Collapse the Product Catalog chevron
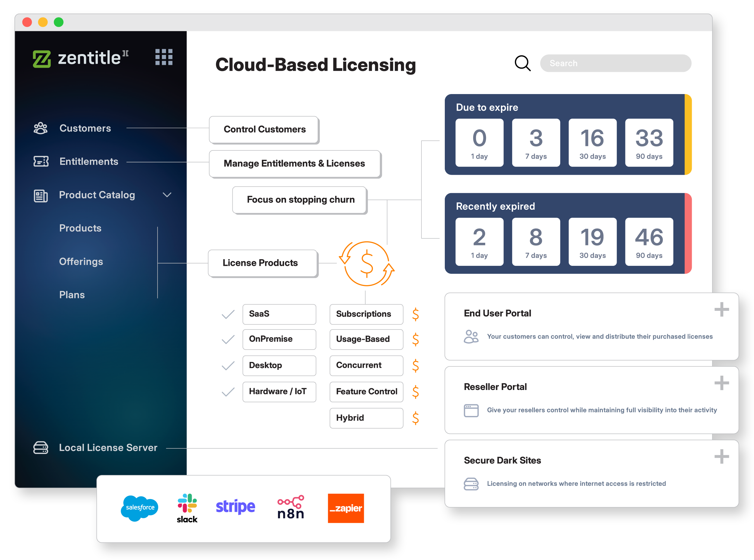This screenshot has width=754, height=560. (x=167, y=195)
